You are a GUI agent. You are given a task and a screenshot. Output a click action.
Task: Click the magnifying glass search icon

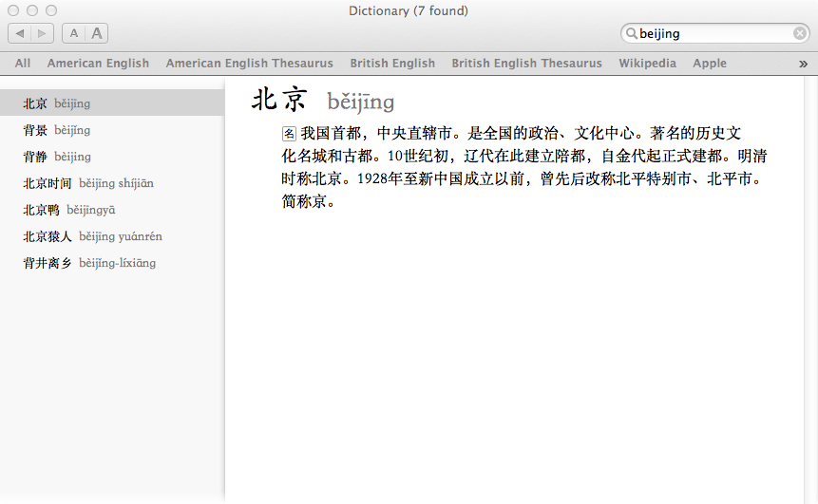631,33
